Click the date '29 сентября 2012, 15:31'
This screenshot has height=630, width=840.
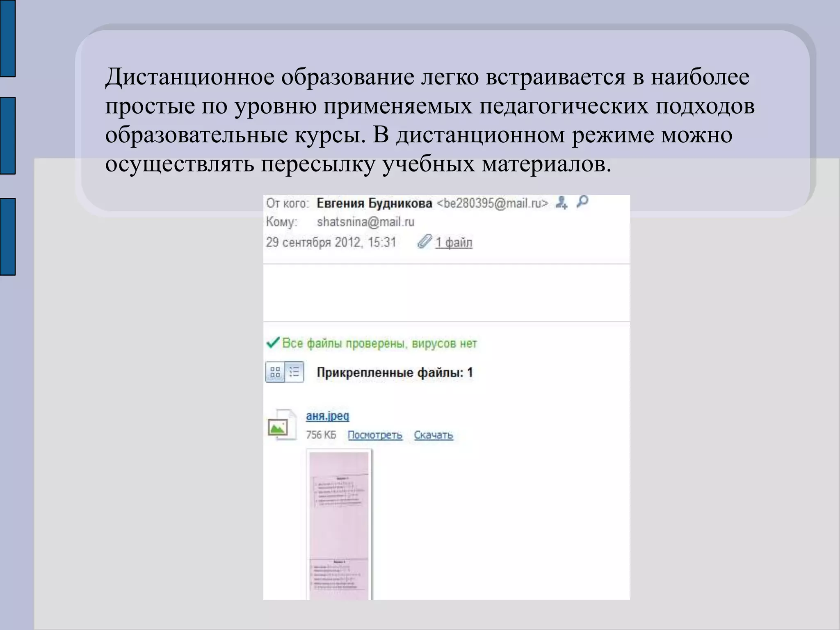[x=331, y=242]
